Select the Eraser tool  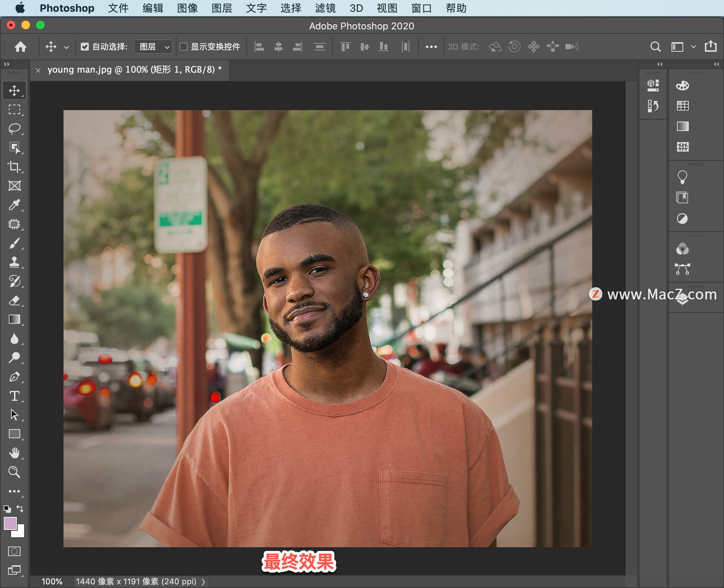tap(14, 300)
